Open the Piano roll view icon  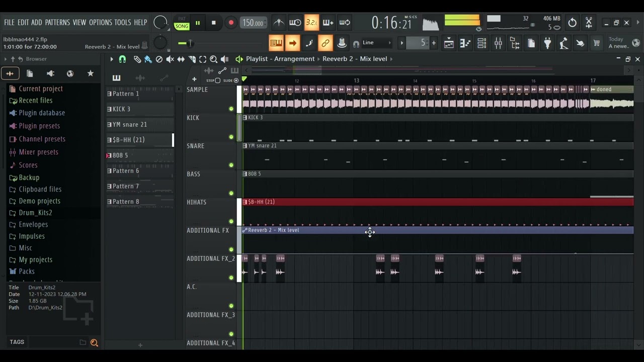(465, 43)
